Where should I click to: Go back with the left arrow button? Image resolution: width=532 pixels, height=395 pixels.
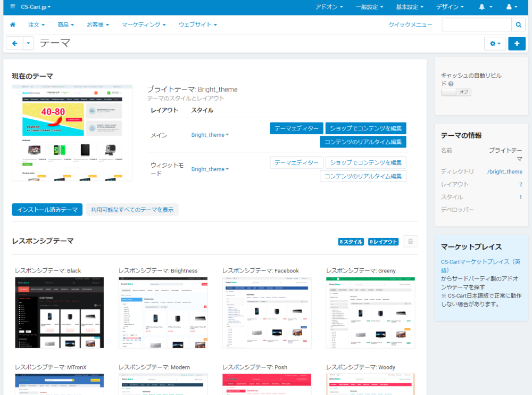tap(14, 43)
